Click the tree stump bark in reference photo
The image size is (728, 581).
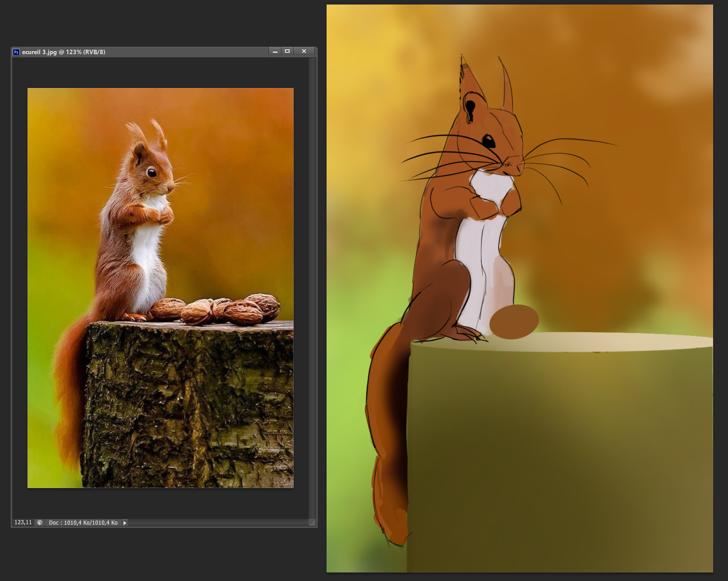[189, 406]
